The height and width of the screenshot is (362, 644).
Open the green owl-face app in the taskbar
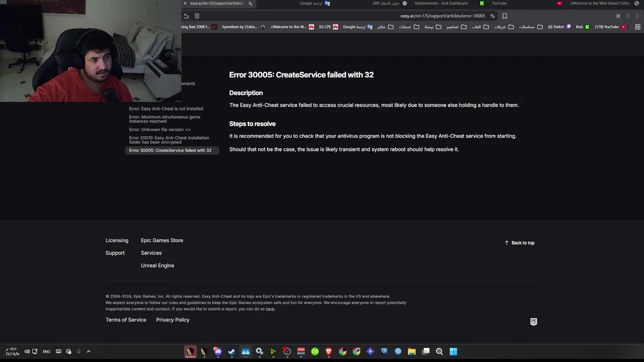[x=315, y=351]
